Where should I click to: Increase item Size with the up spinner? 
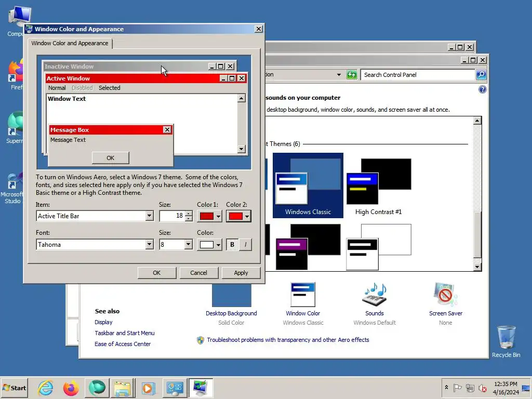coord(189,214)
